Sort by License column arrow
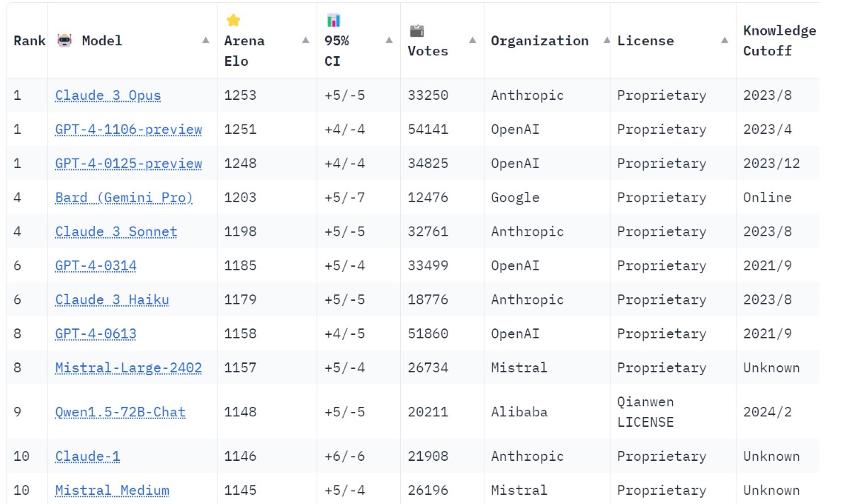The image size is (850, 504). [x=725, y=40]
